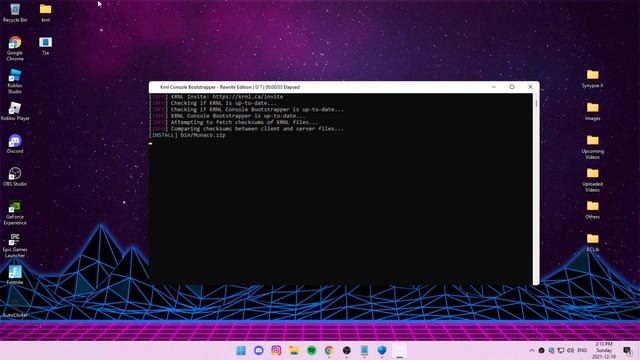Open OBS Studio desktop shortcut
640x360 pixels.
click(x=15, y=176)
